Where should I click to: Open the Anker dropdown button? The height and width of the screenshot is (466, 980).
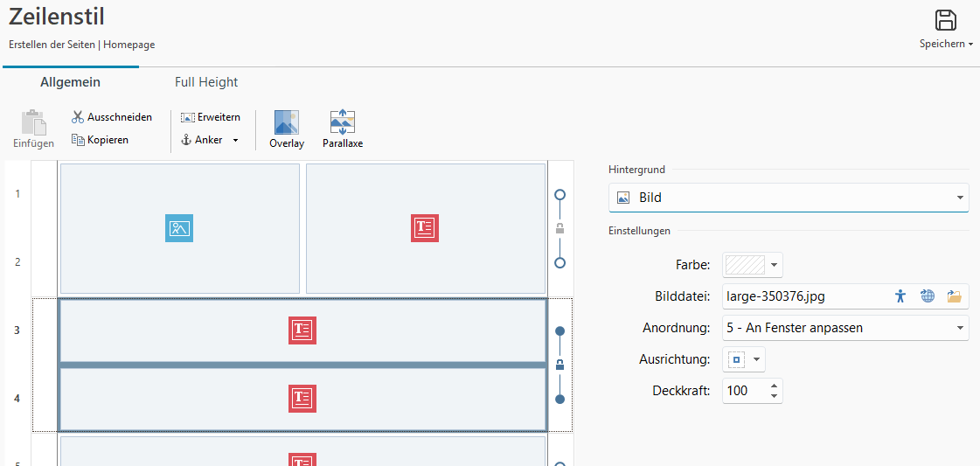coord(210,140)
